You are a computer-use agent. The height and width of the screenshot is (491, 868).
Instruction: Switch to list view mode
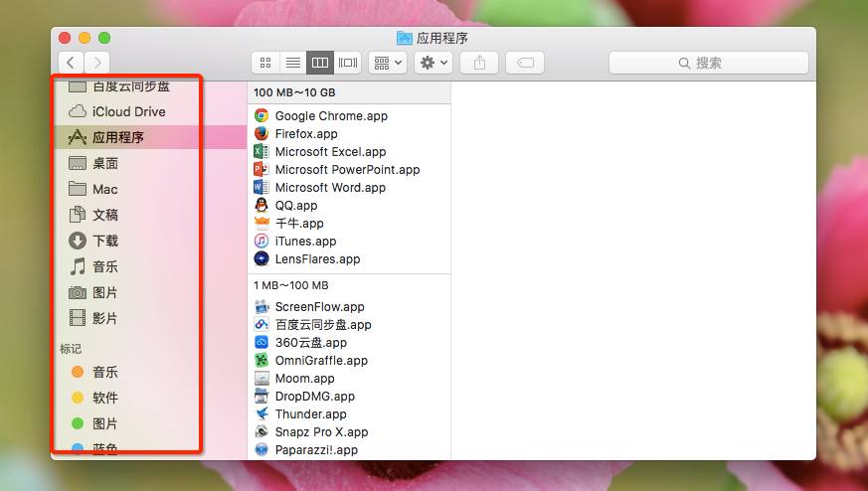coord(293,63)
